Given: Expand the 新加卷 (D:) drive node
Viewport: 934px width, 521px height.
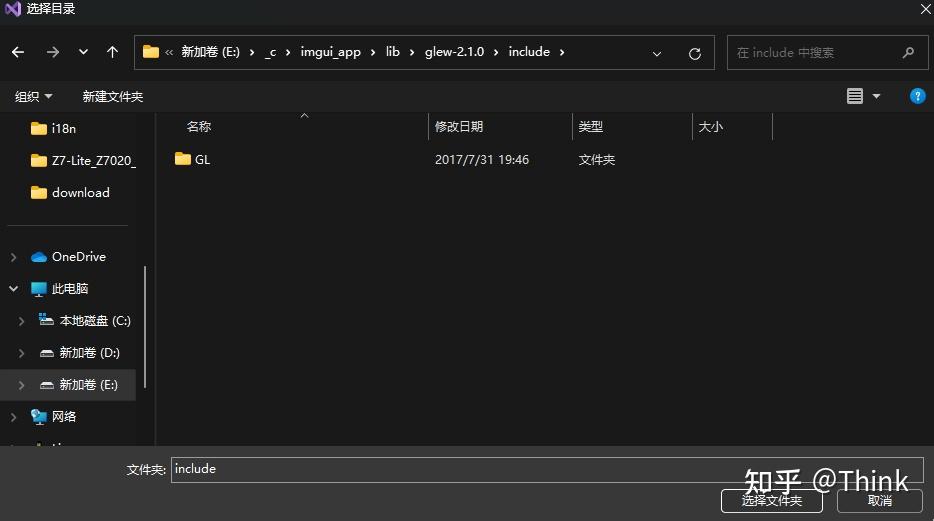Looking at the screenshot, I should (21, 353).
